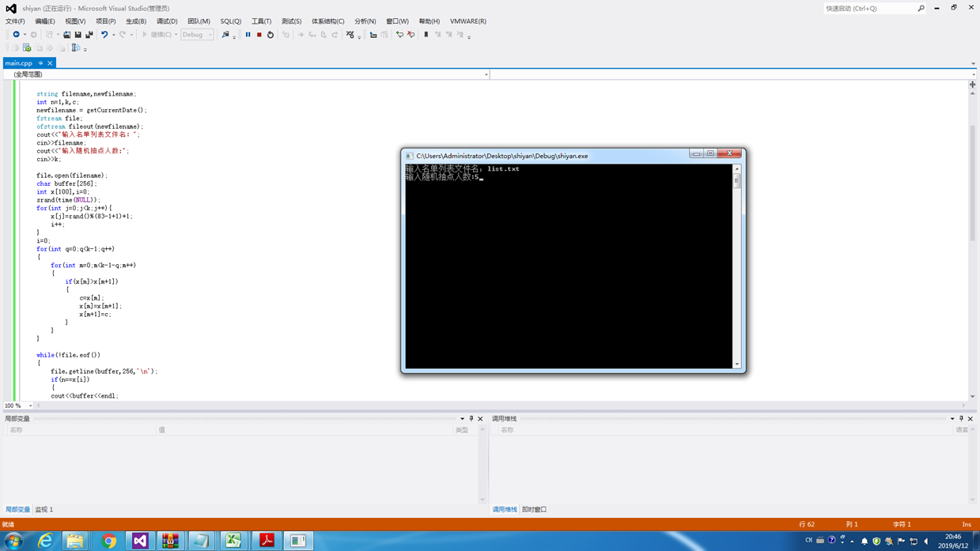This screenshot has width=980, height=551.
Task: Click the split-editor handle above the scrollbar
Action: click(x=972, y=85)
